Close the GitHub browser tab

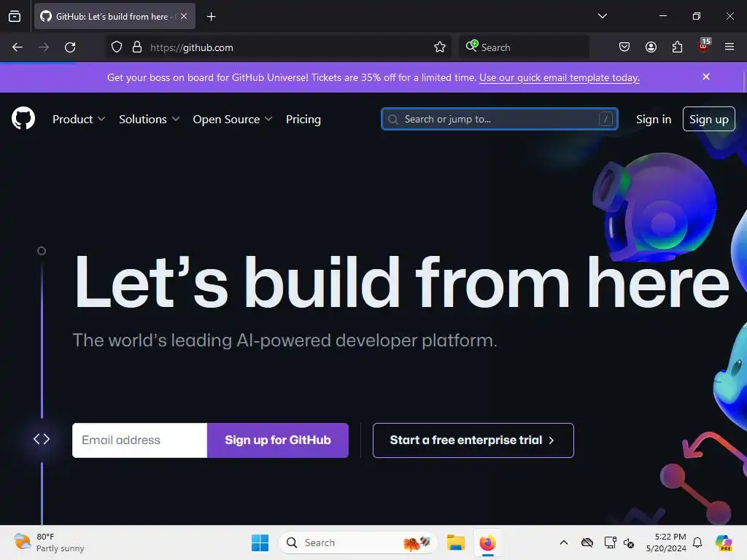pyautogui.click(x=184, y=16)
